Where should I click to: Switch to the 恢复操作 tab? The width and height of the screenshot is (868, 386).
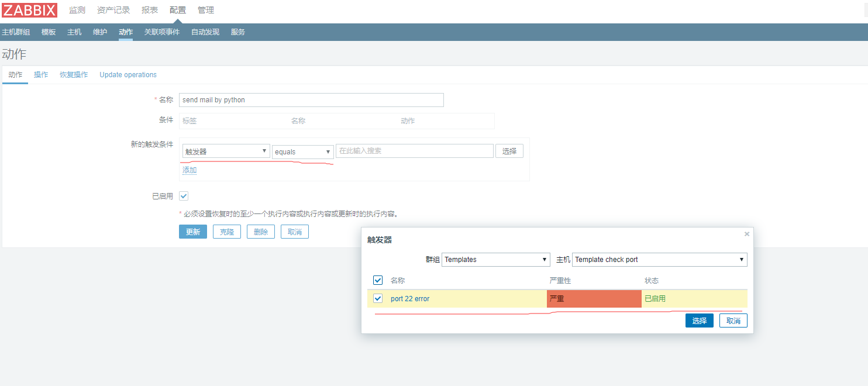[74, 75]
